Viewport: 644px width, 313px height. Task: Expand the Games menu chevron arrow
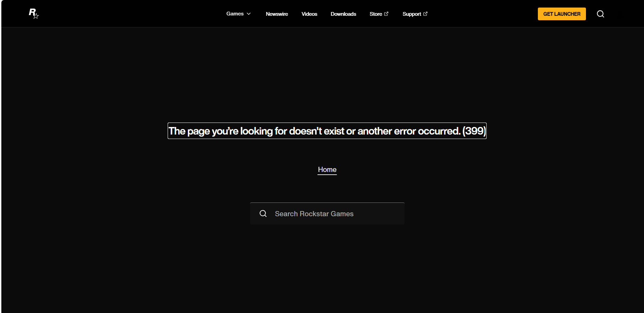tap(249, 14)
